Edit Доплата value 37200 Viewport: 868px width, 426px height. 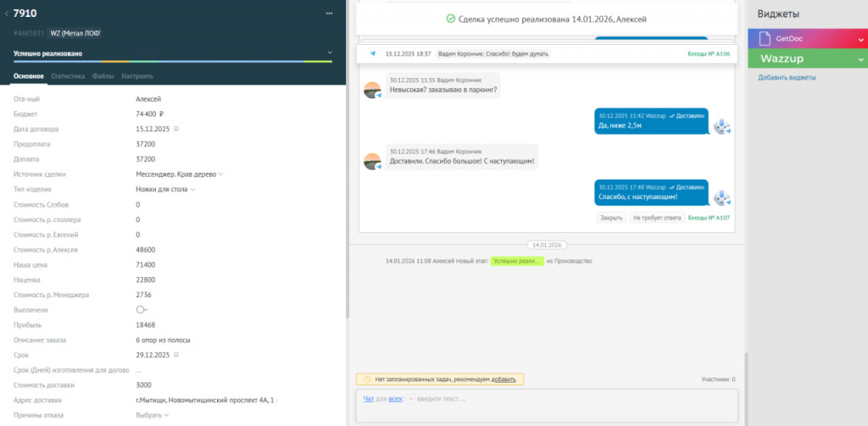(146, 159)
